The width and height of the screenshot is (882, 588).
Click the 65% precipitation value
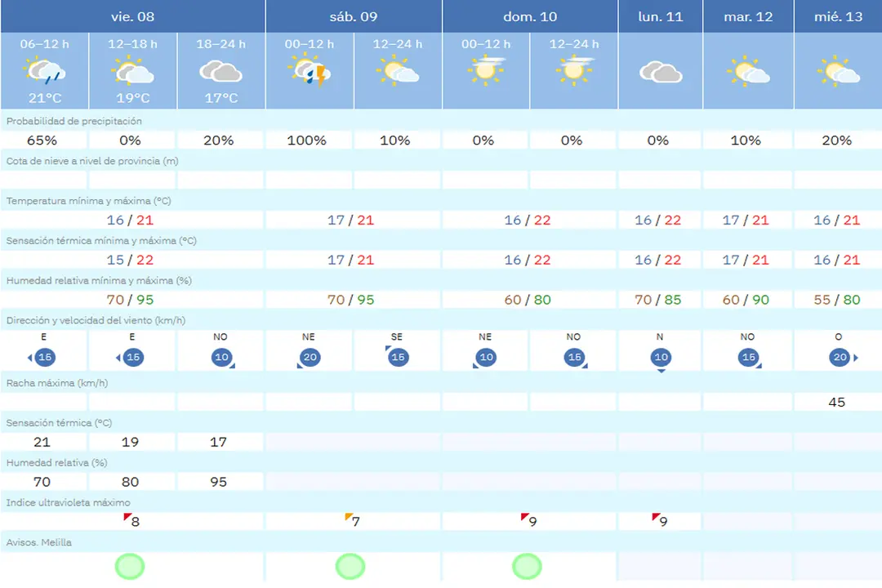tap(42, 140)
